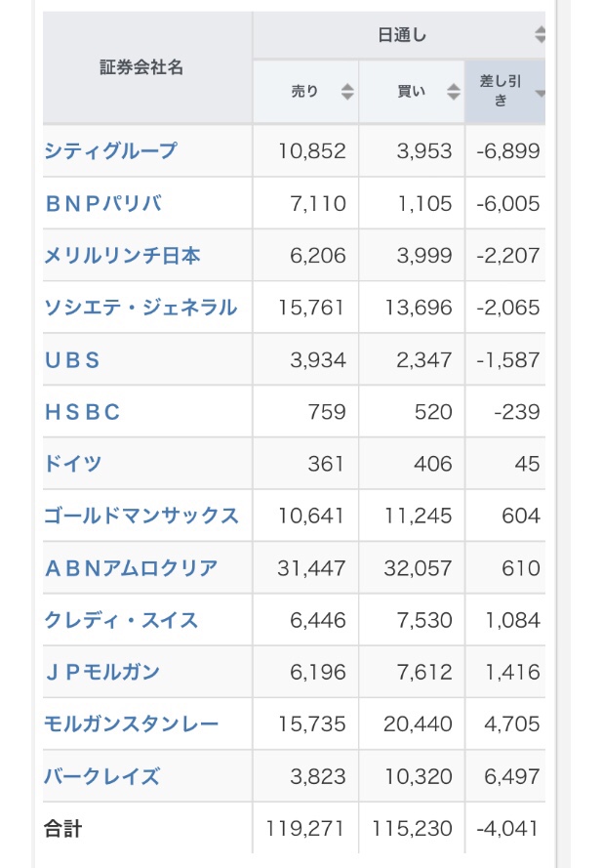
Task: Select メリルリンチ日本 link
Action: pos(123,256)
